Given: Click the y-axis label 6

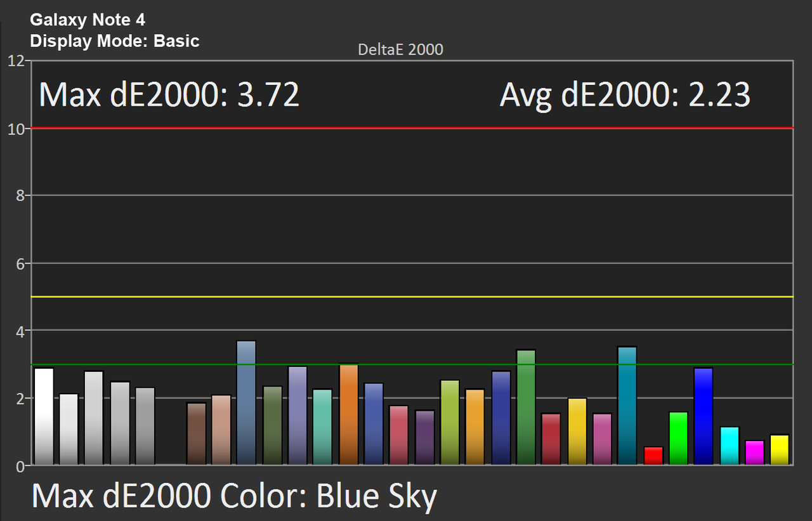Looking at the screenshot, I should (20, 264).
